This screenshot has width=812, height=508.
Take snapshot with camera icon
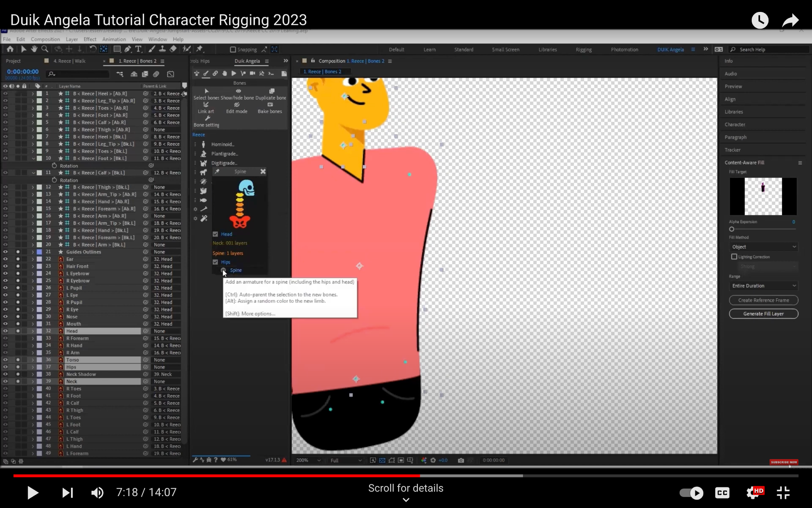[461, 460]
